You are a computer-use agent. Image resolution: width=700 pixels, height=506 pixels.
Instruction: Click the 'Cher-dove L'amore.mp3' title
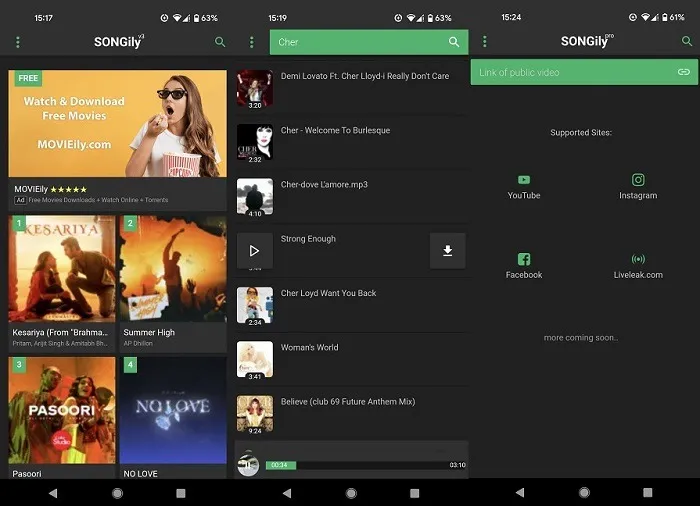(x=324, y=184)
